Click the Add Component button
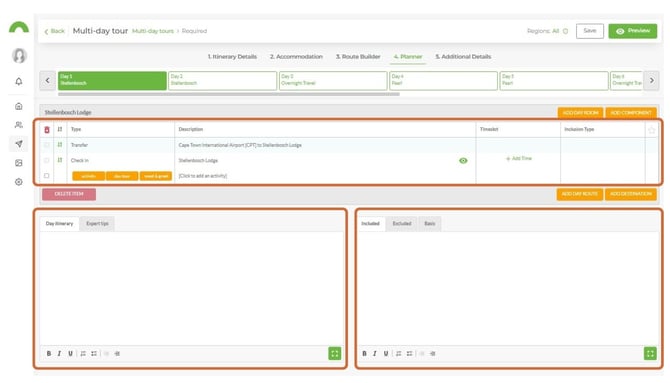 [x=631, y=112]
